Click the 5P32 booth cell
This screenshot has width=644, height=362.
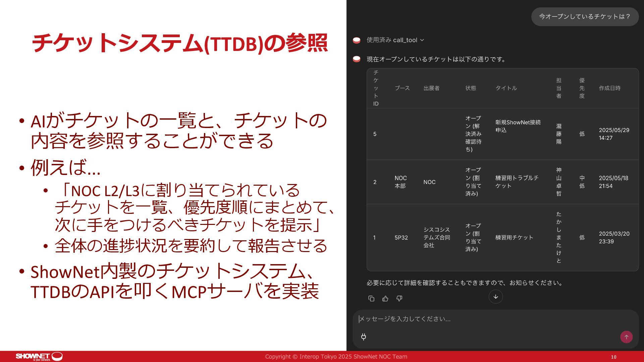401,238
